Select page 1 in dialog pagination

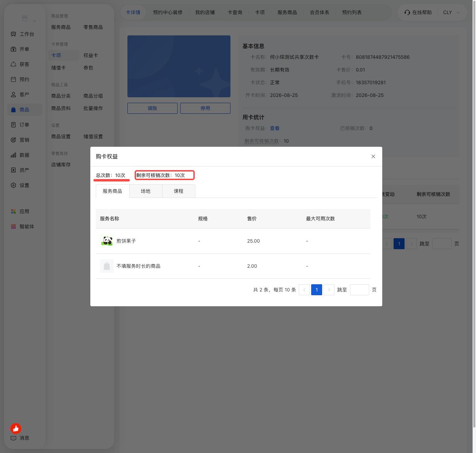click(317, 290)
